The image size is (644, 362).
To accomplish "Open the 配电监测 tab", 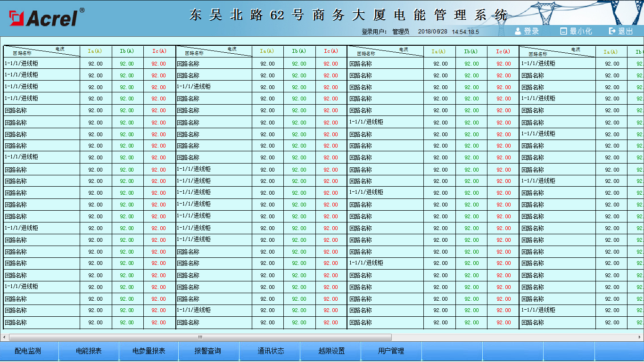I will pyautogui.click(x=28, y=351).
